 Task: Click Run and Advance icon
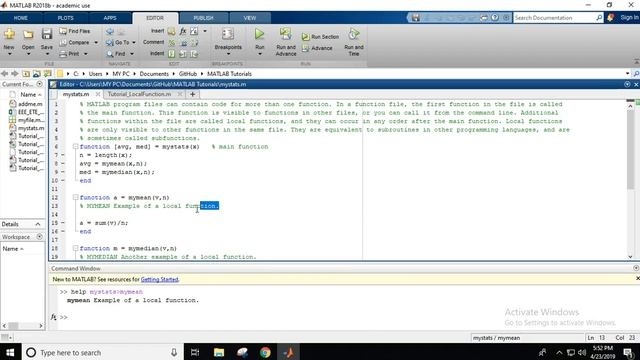click(x=286, y=34)
